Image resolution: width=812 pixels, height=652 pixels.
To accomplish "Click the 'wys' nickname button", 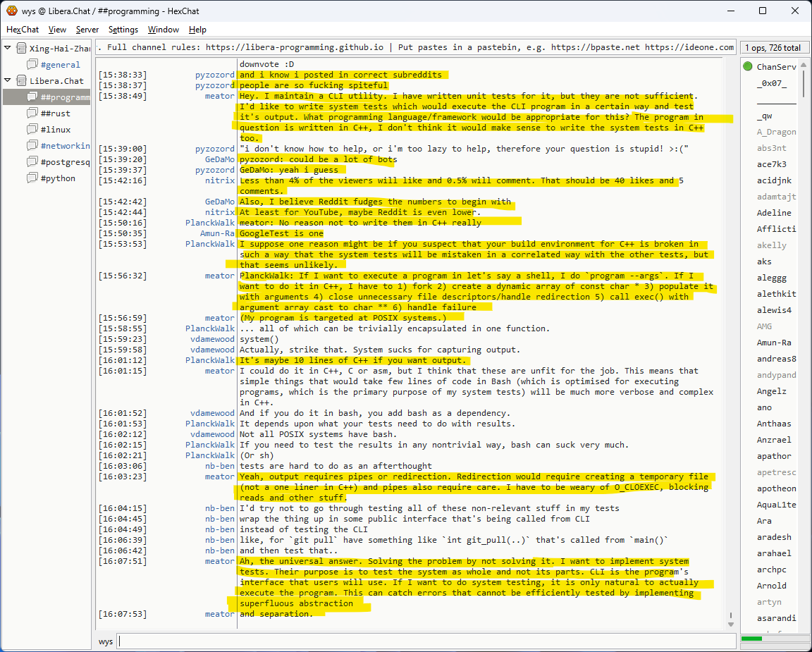I will click(x=106, y=641).
